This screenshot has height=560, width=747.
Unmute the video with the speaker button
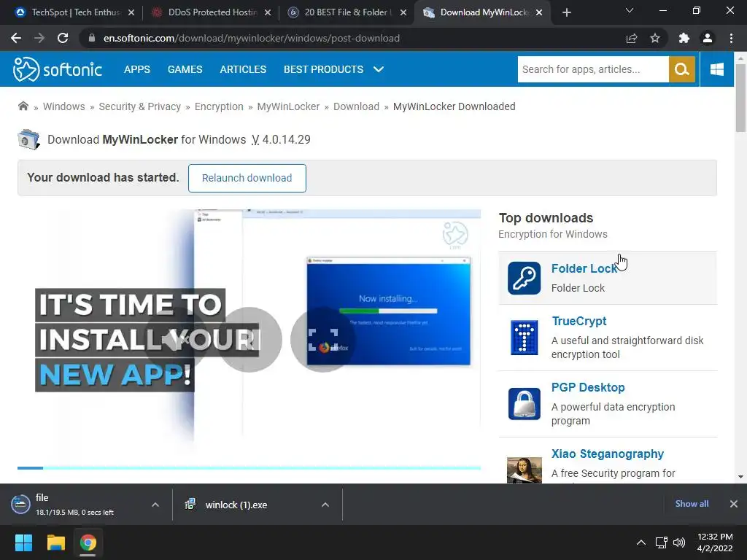(x=175, y=340)
